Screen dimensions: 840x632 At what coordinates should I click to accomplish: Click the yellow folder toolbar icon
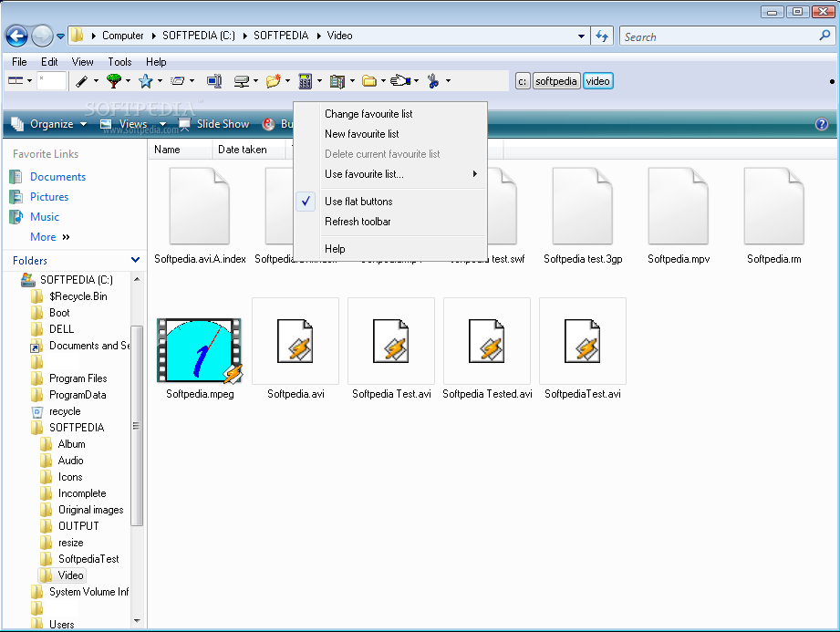point(369,81)
